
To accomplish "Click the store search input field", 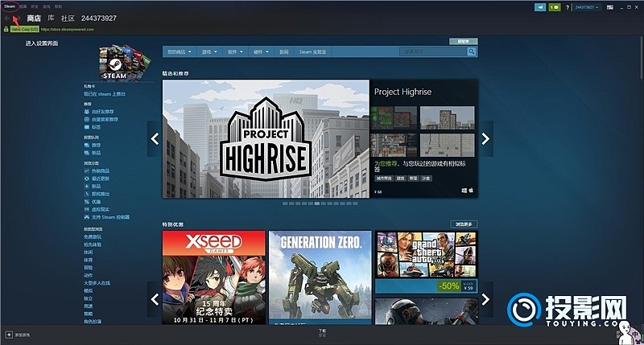I will (x=433, y=51).
